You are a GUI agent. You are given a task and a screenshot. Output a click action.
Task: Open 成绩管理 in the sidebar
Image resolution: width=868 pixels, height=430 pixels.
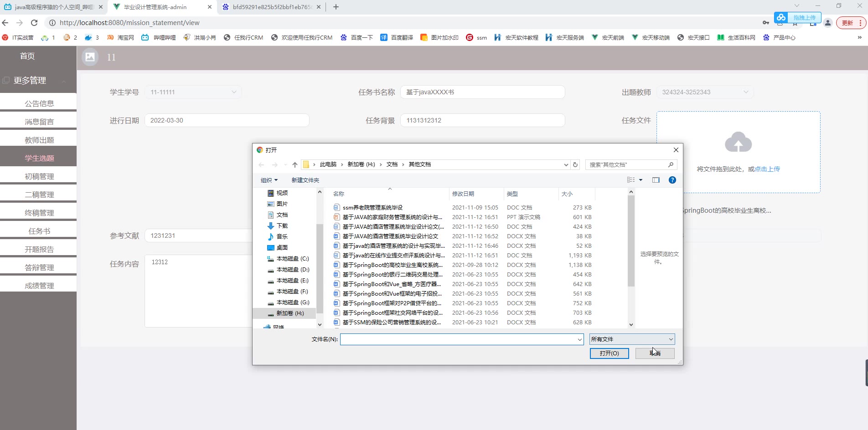39,286
